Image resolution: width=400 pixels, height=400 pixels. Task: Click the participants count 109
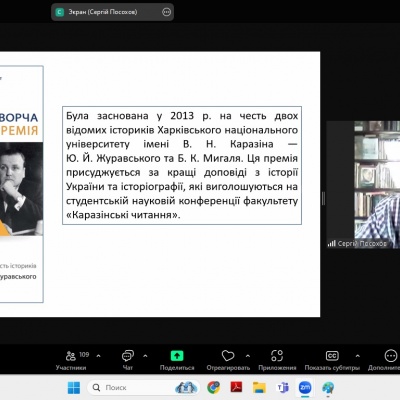84,355
